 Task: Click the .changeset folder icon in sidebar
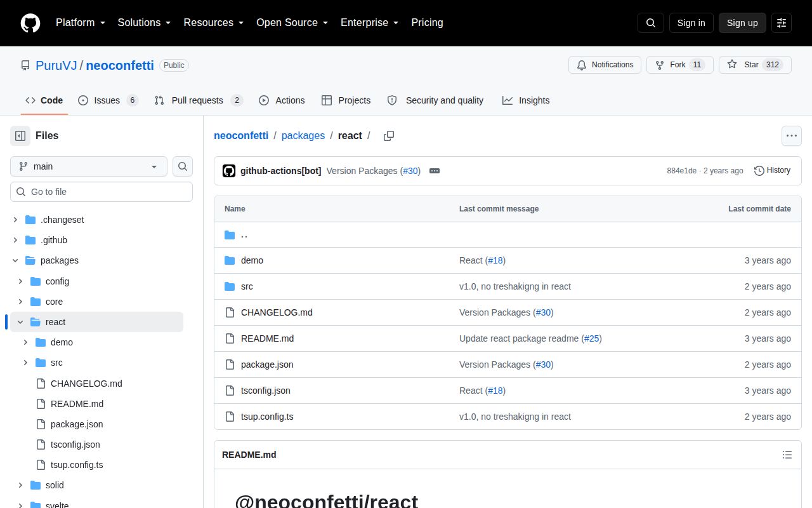click(x=30, y=220)
